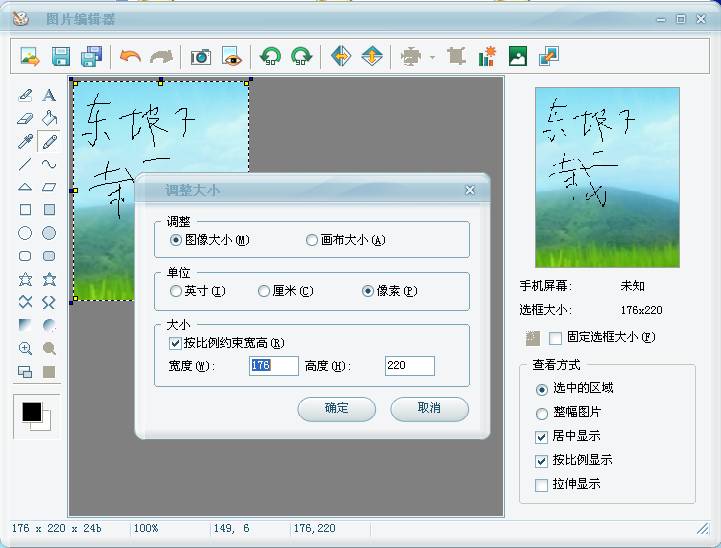Viewport: 721px width, 548px height.
Task: Toggle 居中显示 checkbox
Action: click(542, 437)
